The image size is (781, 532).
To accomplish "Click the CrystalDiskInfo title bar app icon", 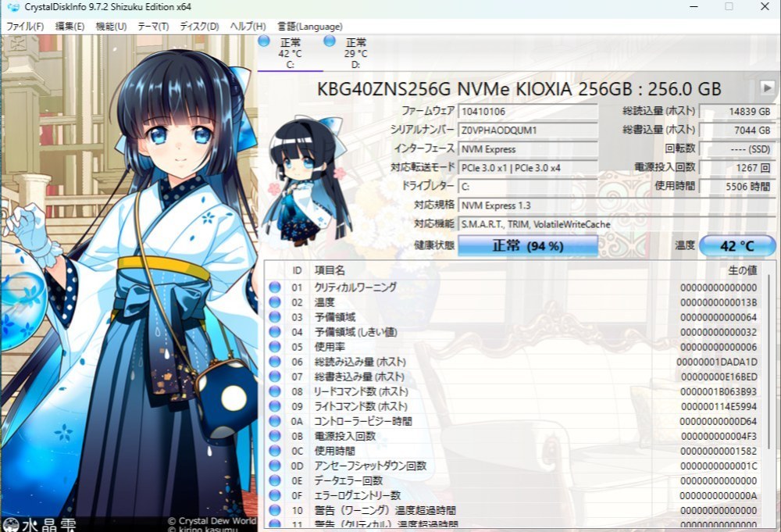I will point(12,7).
